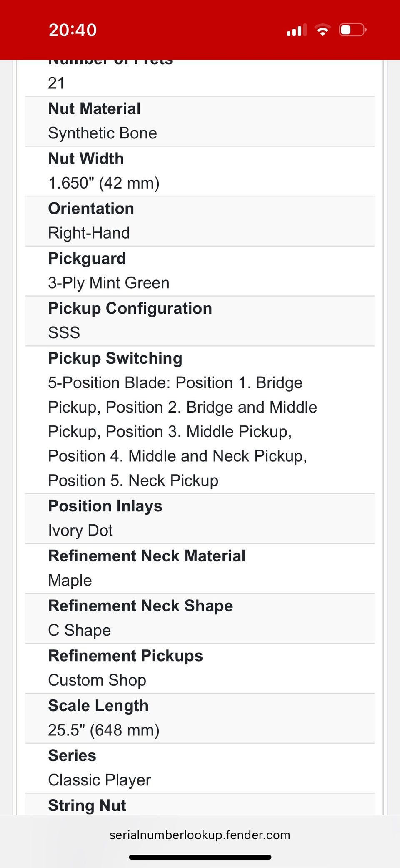Click the Scale Length heading

coord(98,706)
